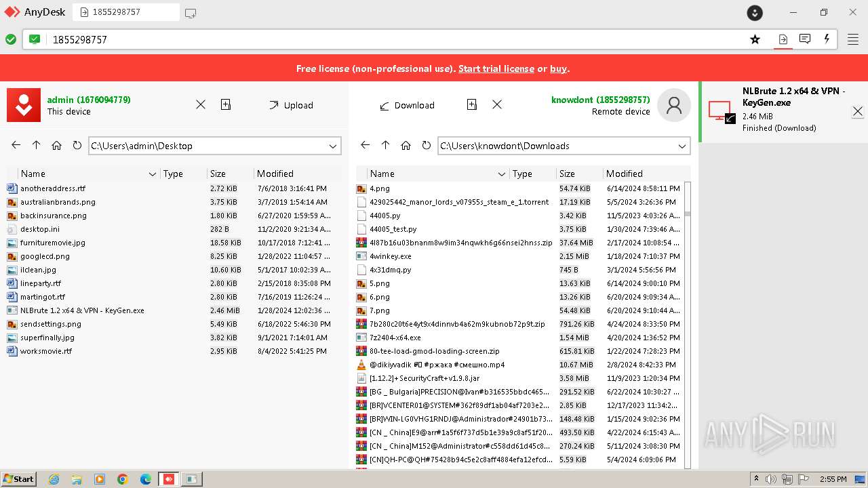Screen dimensions: 868x488
Task: Click delete X icon in remote pane
Action: click(x=497, y=104)
